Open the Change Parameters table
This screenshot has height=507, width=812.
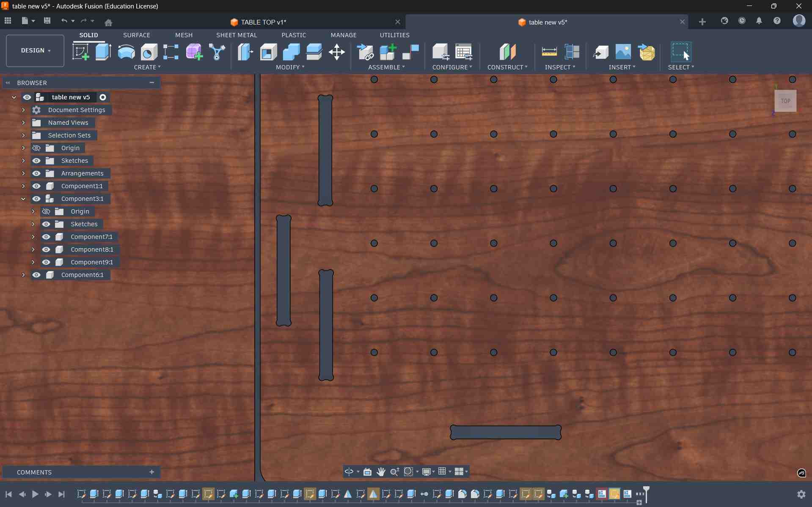[464, 52]
